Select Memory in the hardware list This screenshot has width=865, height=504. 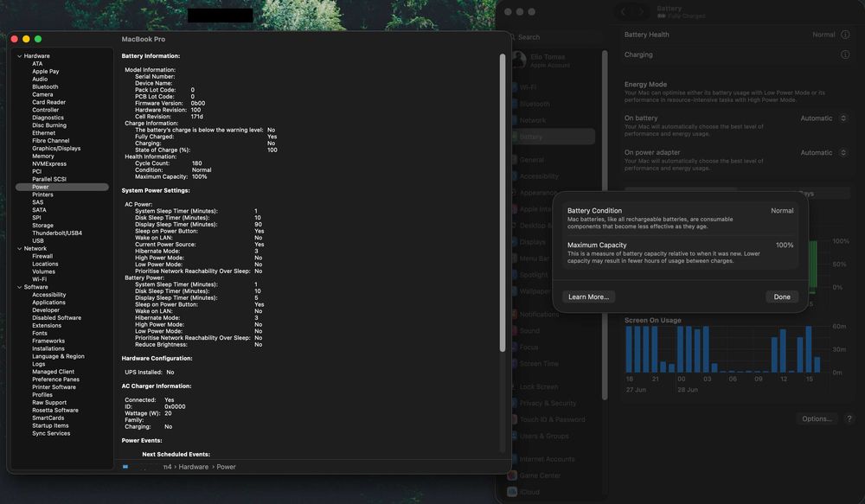43,156
